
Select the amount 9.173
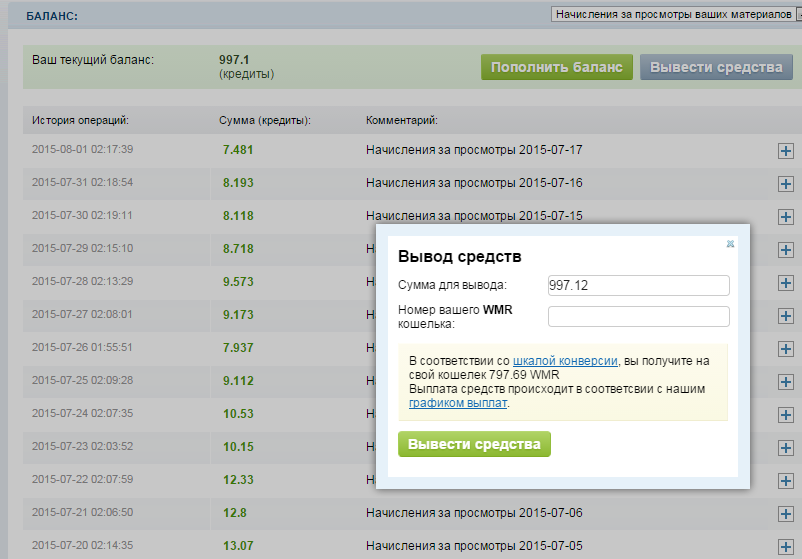click(x=238, y=315)
